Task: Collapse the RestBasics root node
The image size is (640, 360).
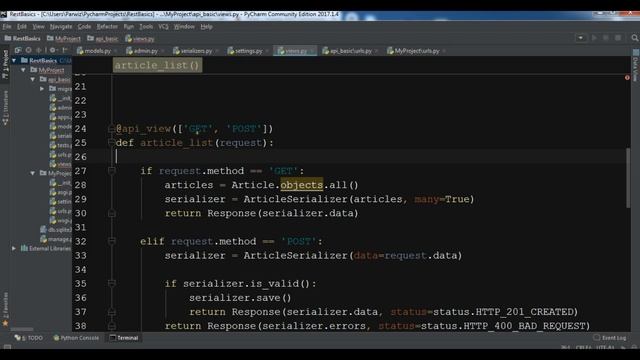Action: (14, 60)
